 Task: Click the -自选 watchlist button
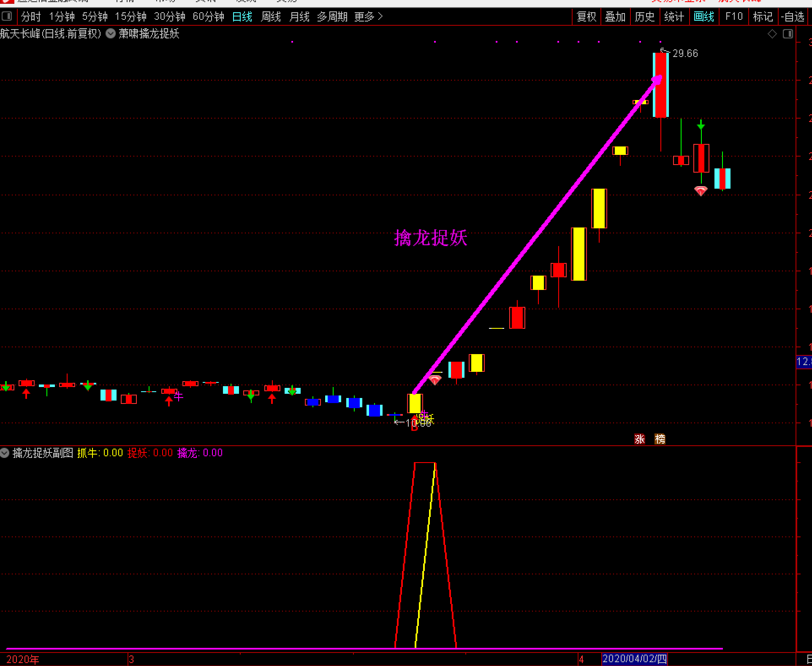tap(793, 16)
